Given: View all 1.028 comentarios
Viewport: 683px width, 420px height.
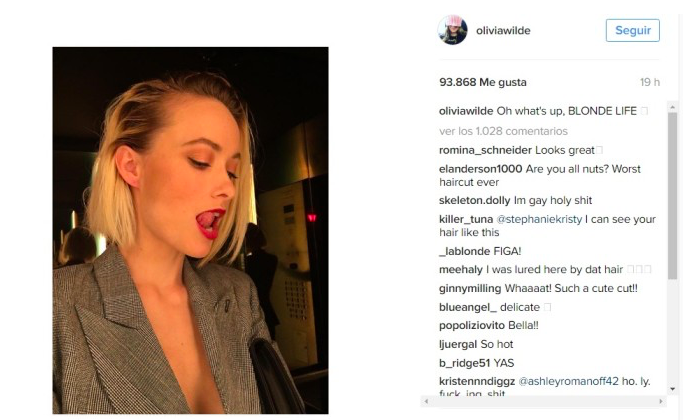Looking at the screenshot, I should 503,131.
